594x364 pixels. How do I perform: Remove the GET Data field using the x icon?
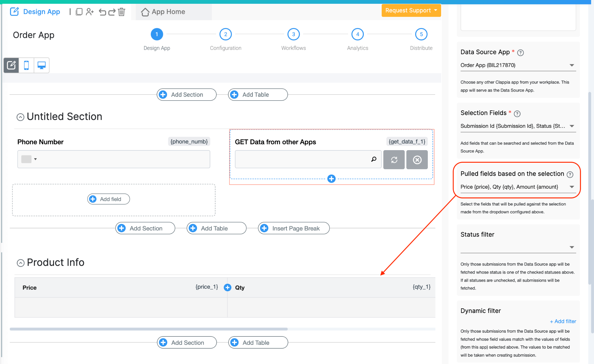417,159
